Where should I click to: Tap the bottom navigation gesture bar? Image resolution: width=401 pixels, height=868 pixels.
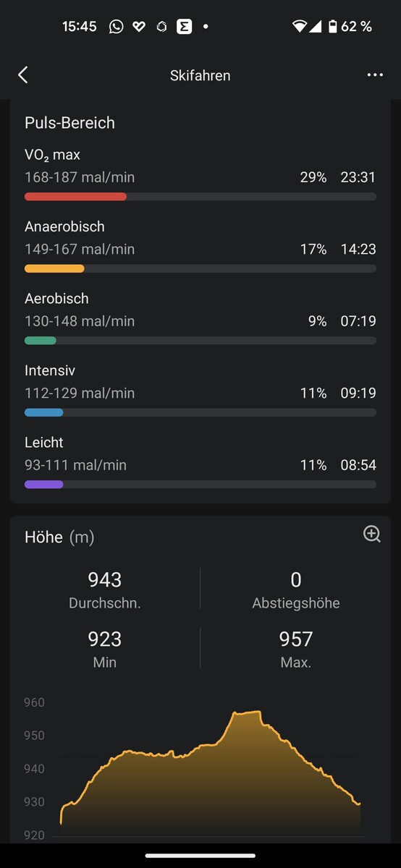click(x=200, y=855)
